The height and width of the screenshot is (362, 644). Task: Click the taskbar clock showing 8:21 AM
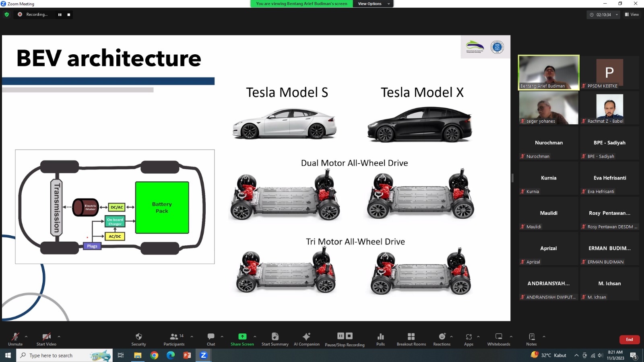(615, 355)
